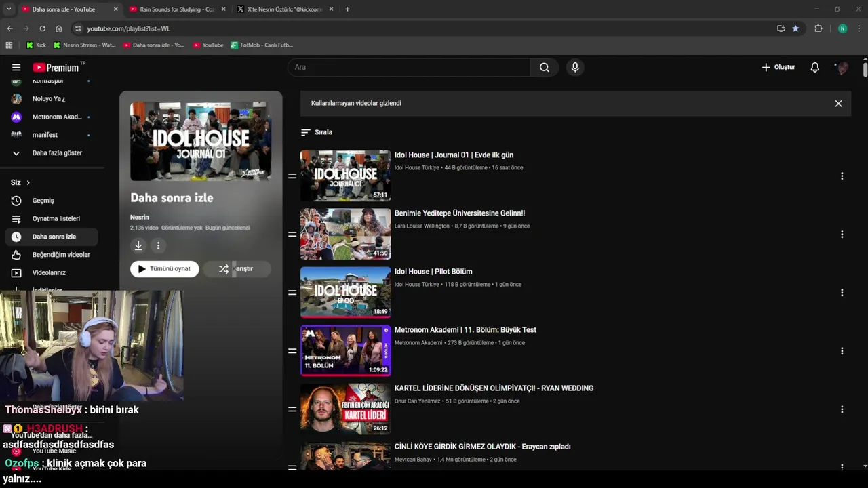Select the Daha sonra izle browser tab
868x488 pixels.
[x=68, y=9]
